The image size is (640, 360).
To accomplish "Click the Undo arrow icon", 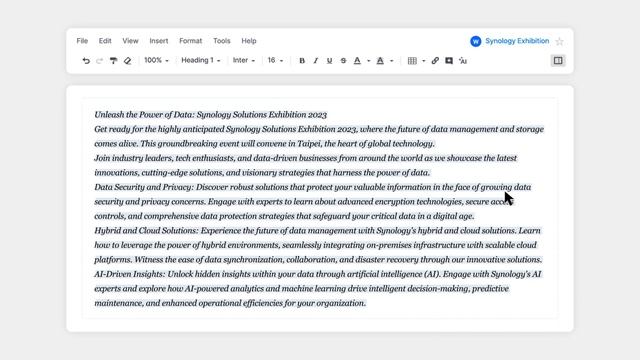I will tap(86, 61).
